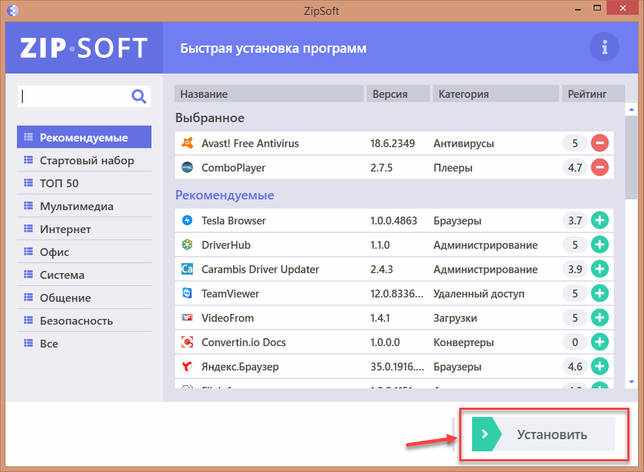644x472 pixels.
Task: Add TeamViewer with the green plus
Action: click(600, 293)
